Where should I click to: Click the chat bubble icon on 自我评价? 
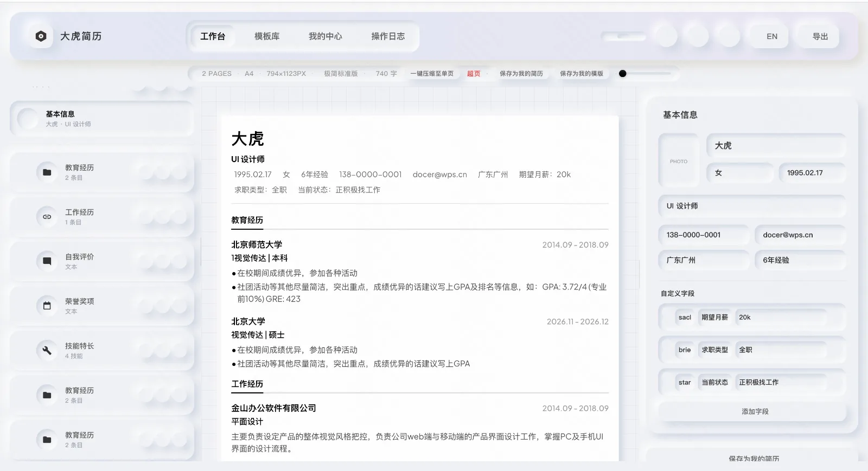click(47, 261)
